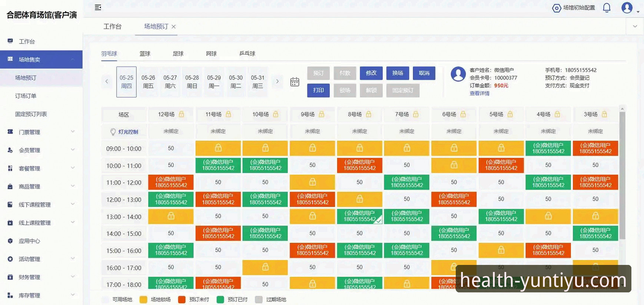The width and height of the screenshot is (644, 305).
Task: Open tab list dropdown at top right
Action: pos(635,26)
